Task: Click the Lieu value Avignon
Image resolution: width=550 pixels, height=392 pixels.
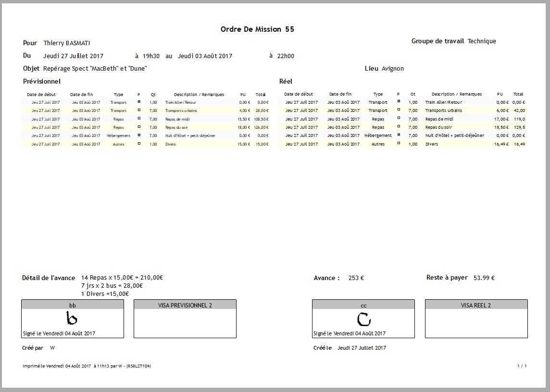Action: [393, 69]
